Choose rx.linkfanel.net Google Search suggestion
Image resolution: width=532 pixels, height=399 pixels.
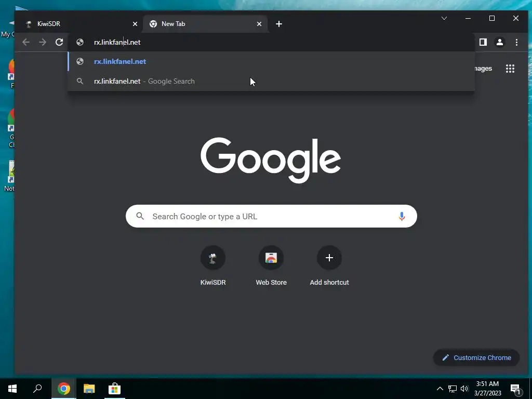(x=271, y=81)
